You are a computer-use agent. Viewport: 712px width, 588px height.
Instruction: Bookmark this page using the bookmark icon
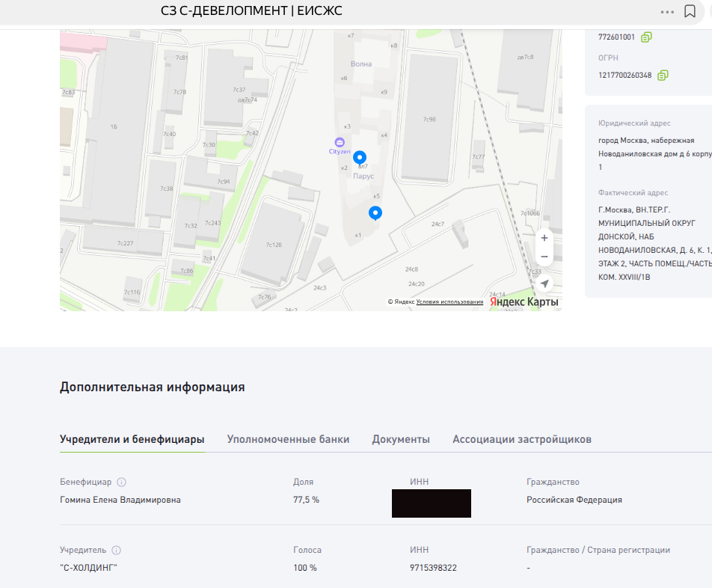[x=690, y=11]
